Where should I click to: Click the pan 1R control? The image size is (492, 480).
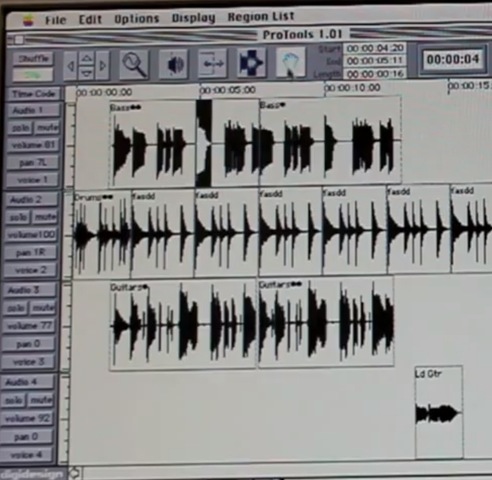(30, 253)
